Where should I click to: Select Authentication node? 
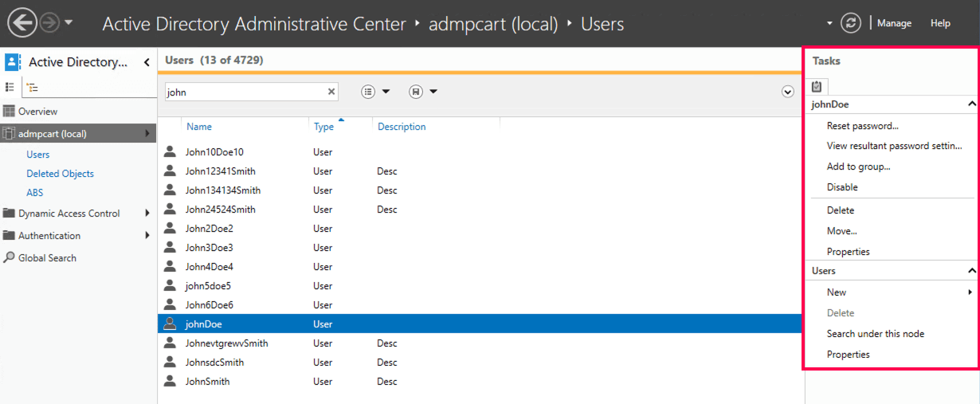coord(49,236)
